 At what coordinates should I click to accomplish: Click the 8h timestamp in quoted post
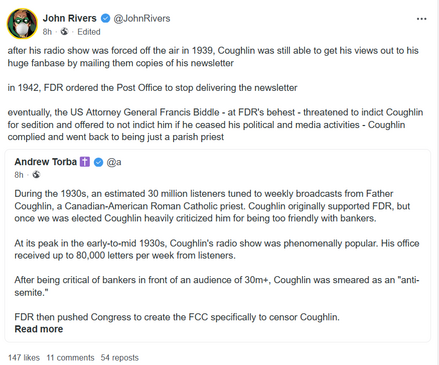(x=19, y=175)
